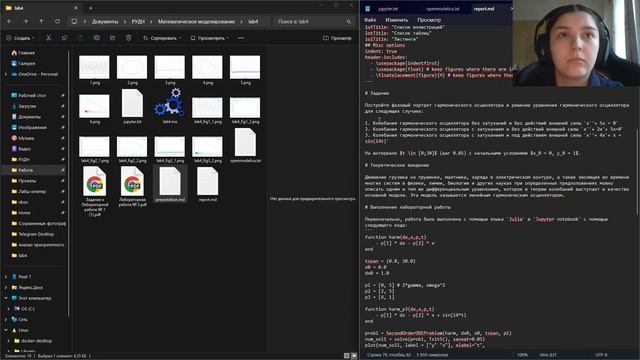Viewport: 640px width, 360px height.
Task: Open the Просмотр menu in Notepad
Action: tap(429, 20)
